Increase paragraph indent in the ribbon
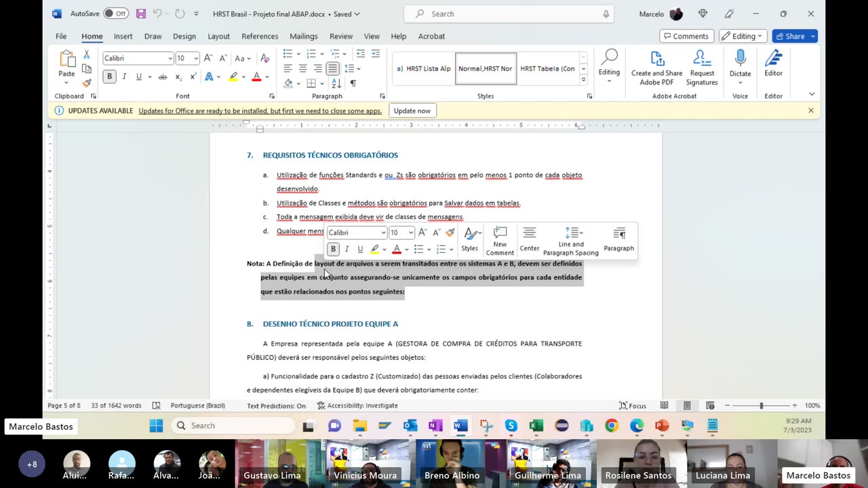Viewport: 868px width, 488px height. point(376,54)
